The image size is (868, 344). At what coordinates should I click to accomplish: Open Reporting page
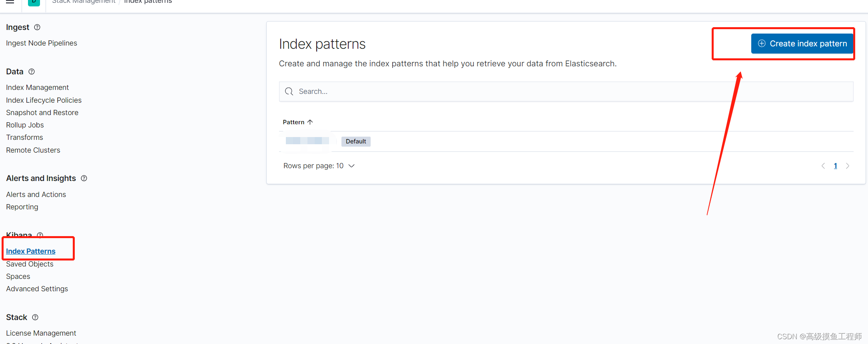click(x=22, y=207)
